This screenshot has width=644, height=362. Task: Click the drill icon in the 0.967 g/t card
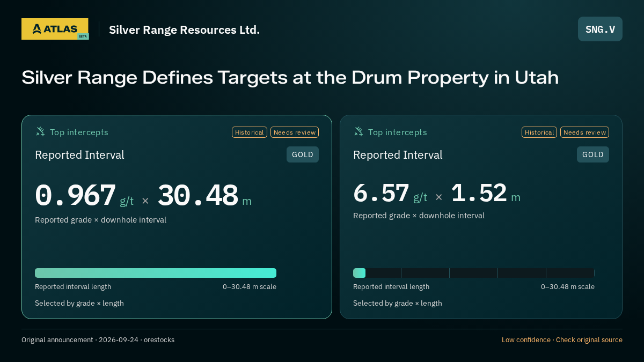[40, 131]
